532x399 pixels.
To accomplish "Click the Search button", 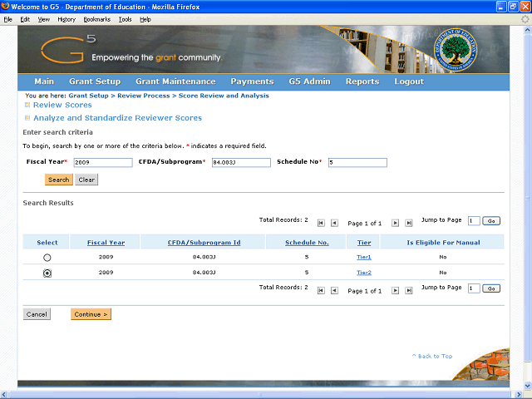I will 59,180.
